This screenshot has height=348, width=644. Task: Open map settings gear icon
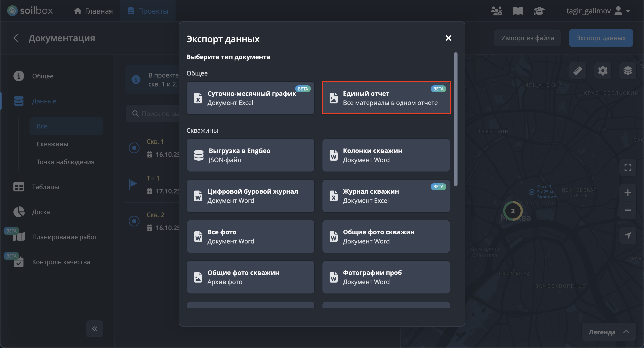[602, 71]
